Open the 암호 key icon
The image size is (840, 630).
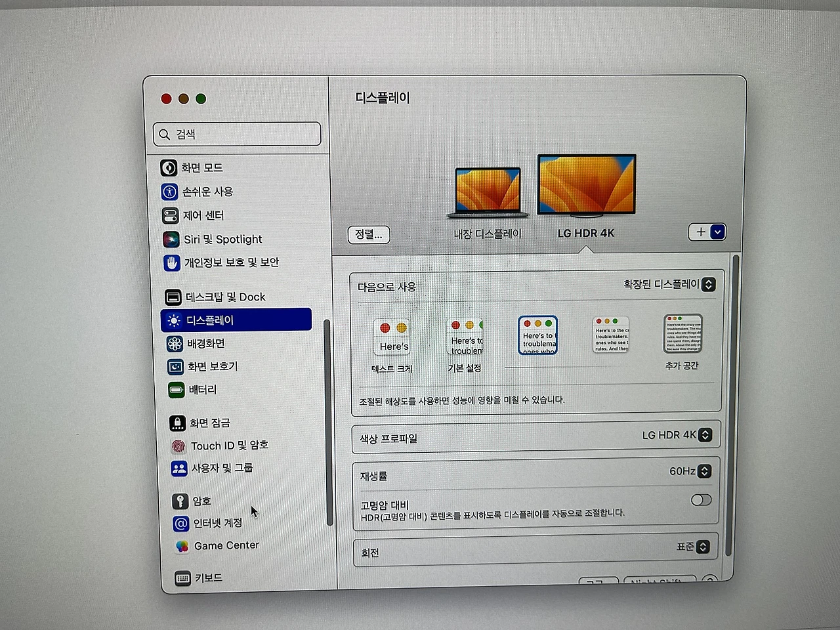(180, 501)
